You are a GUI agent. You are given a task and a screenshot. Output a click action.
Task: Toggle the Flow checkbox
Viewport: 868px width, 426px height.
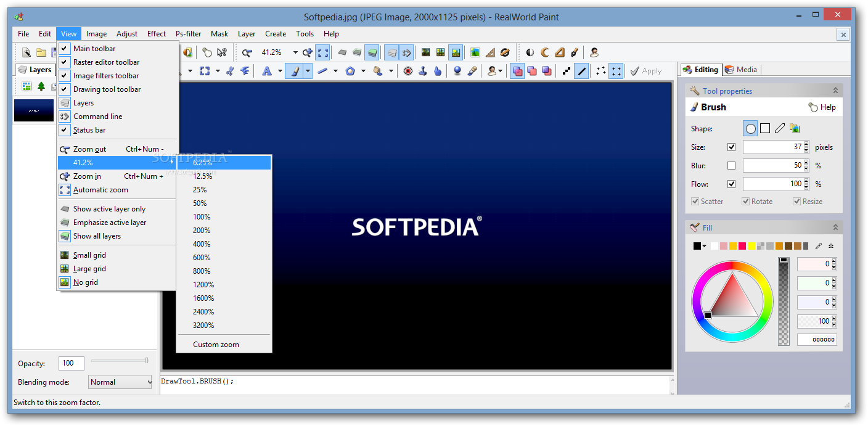[x=731, y=184]
